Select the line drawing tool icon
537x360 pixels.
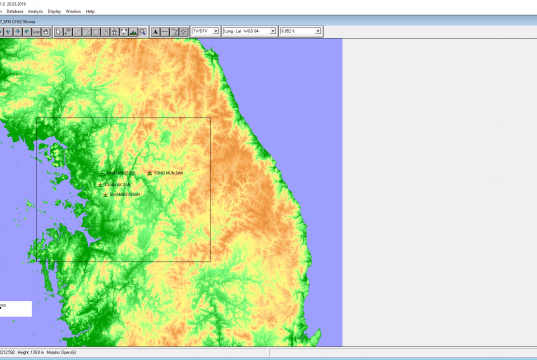click(77, 32)
